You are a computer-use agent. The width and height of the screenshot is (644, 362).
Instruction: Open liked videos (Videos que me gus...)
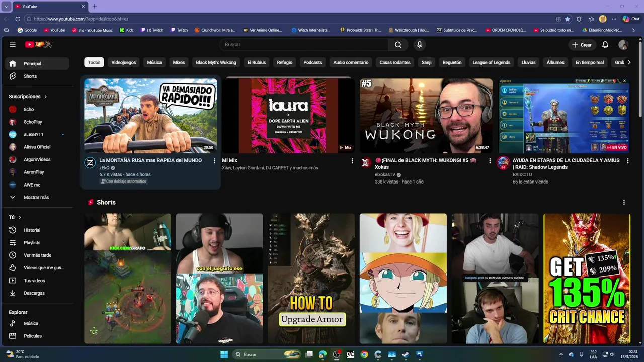37,268
